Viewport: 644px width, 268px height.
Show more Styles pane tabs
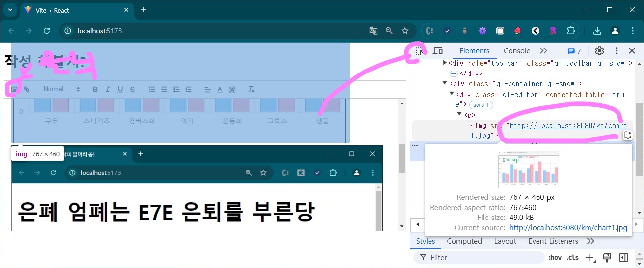[x=590, y=241]
